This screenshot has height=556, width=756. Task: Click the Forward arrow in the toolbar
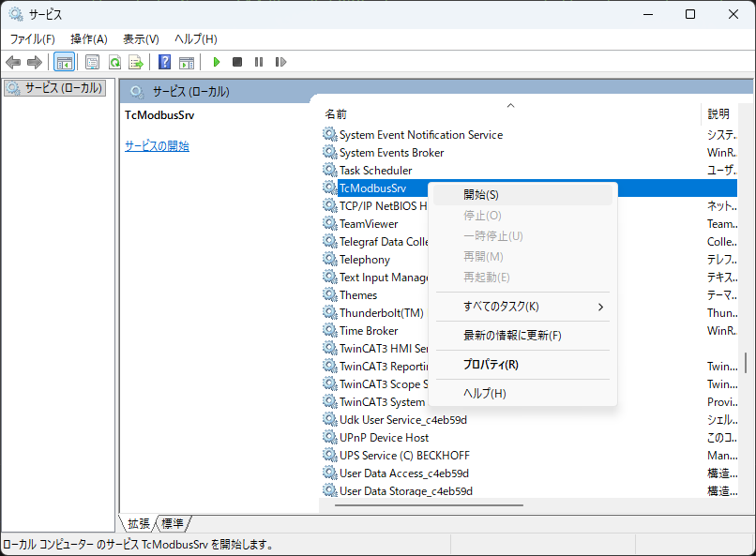coord(35,62)
